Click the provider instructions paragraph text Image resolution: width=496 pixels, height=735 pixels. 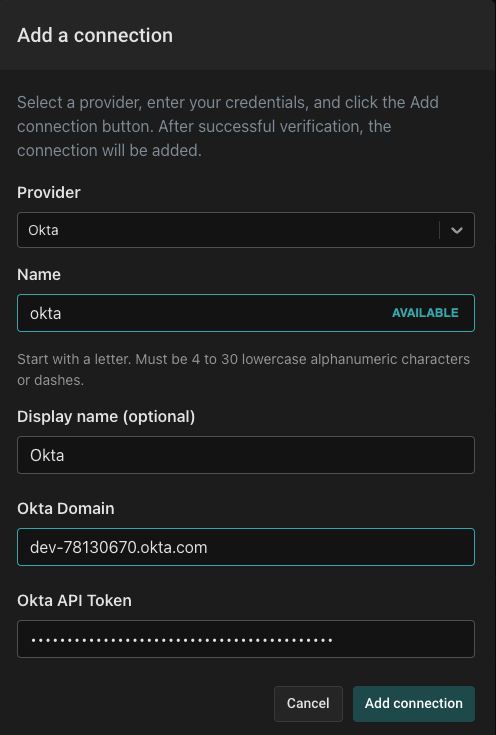click(x=228, y=127)
